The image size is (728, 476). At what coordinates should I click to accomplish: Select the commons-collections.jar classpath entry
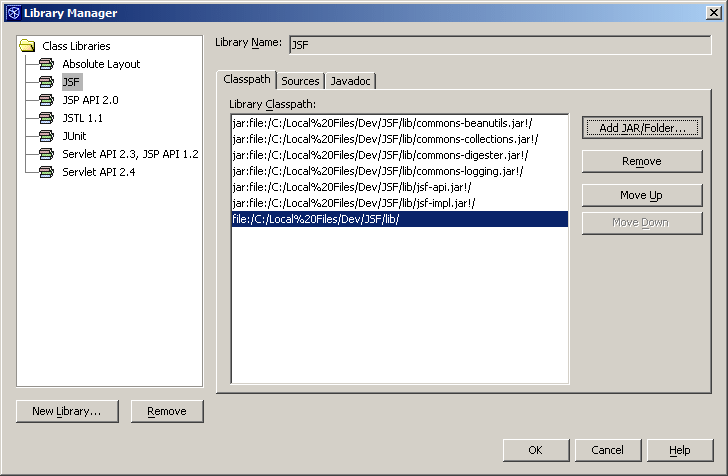(399, 139)
